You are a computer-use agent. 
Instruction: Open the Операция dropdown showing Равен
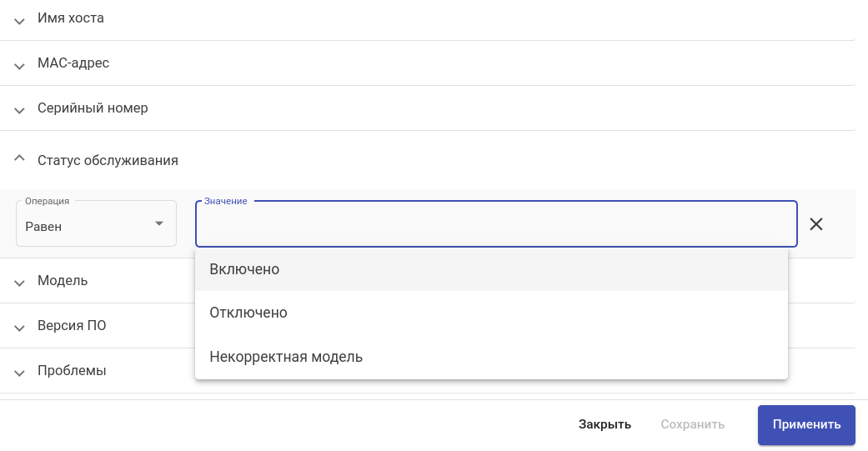[x=88, y=226]
